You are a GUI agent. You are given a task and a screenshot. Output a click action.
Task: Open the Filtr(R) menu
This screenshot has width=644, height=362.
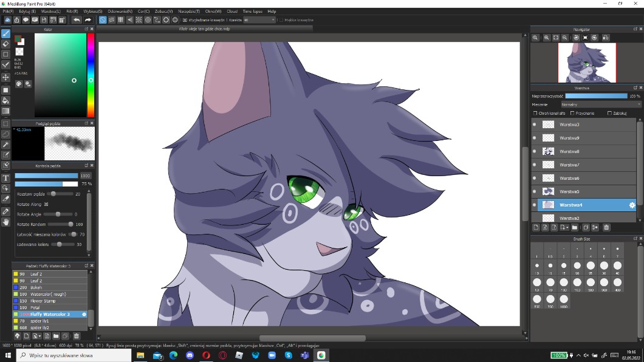[72, 11]
